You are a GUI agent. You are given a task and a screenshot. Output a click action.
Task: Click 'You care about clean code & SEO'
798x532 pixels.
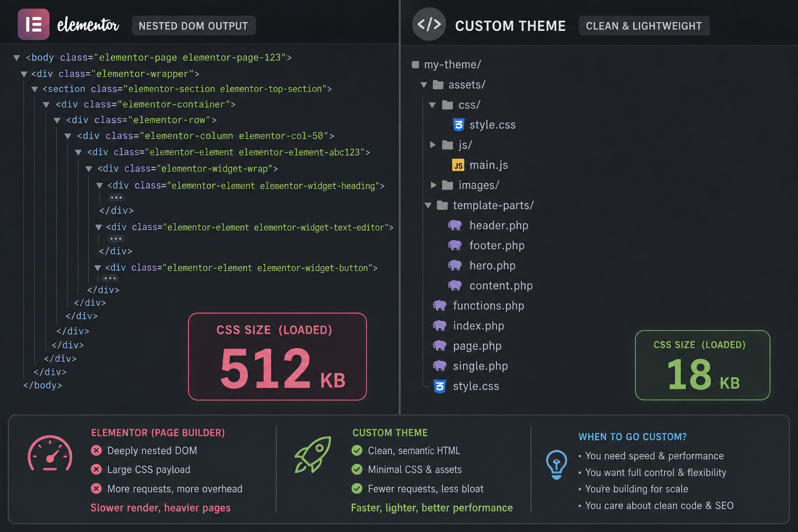coord(659,506)
